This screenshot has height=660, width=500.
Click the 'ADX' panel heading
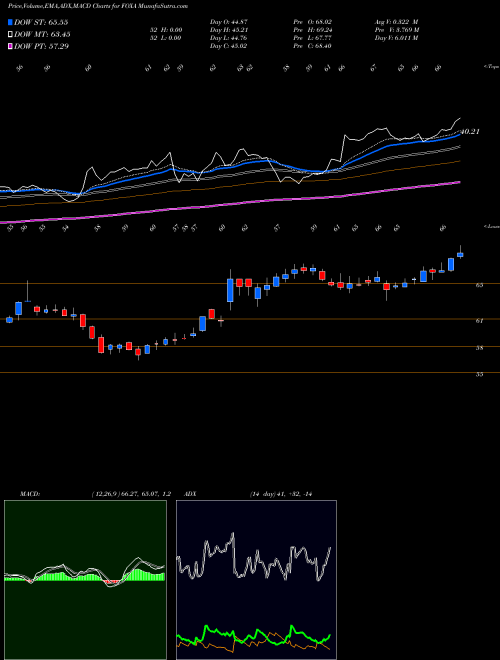191,494
